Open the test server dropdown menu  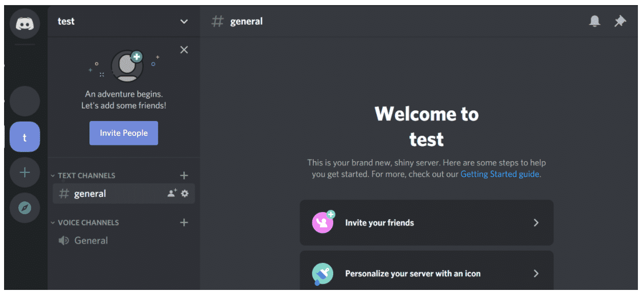184,21
